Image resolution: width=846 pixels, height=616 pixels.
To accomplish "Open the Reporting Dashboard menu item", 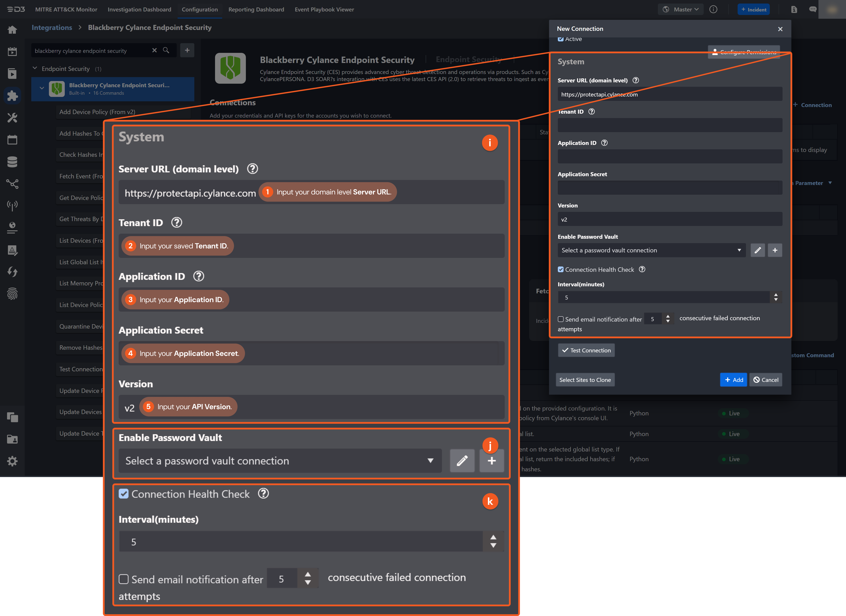I will tap(256, 9).
